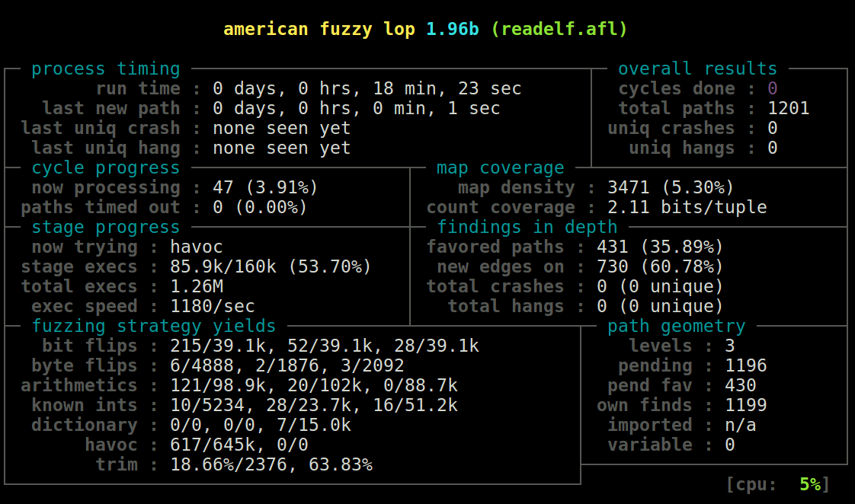The width and height of the screenshot is (855, 504).
Task: Click the (readelf.afl) target name
Action: [559, 29]
